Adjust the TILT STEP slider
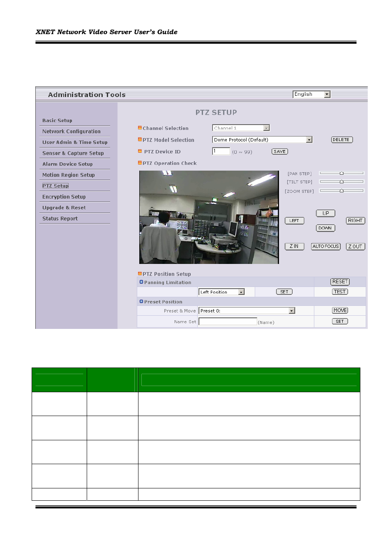Viewport: 392px width, 555px height. pos(341,182)
